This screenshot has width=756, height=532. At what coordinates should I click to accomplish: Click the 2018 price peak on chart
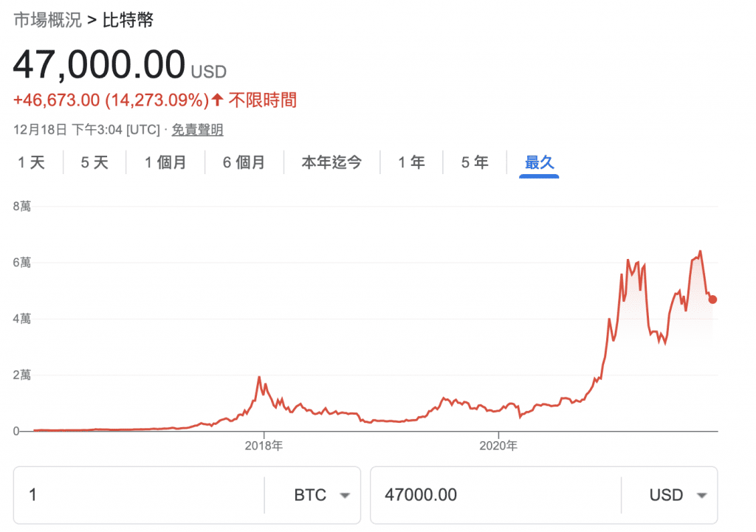(x=259, y=377)
